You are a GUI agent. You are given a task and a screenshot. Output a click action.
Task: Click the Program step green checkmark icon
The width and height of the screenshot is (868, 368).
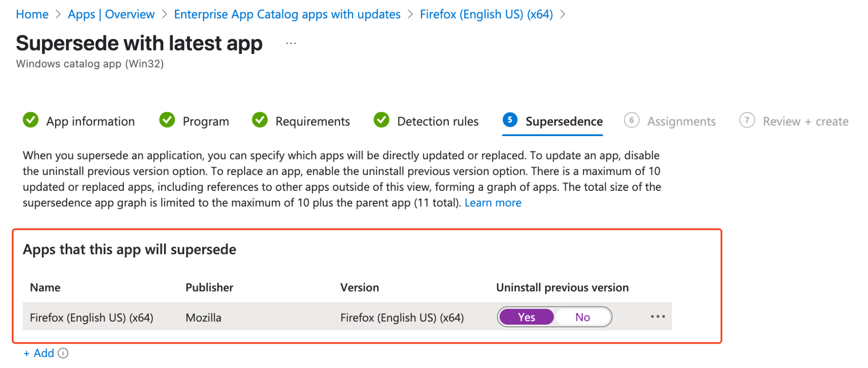click(167, 120)
